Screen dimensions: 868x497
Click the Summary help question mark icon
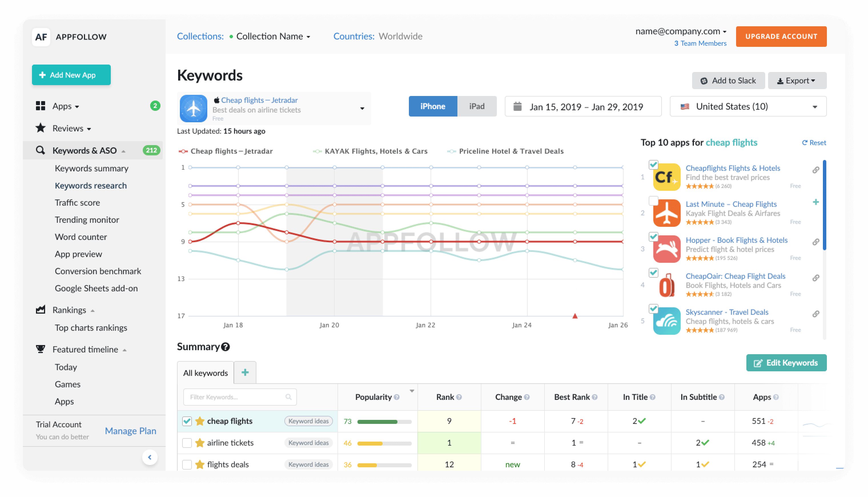point(226,347)
